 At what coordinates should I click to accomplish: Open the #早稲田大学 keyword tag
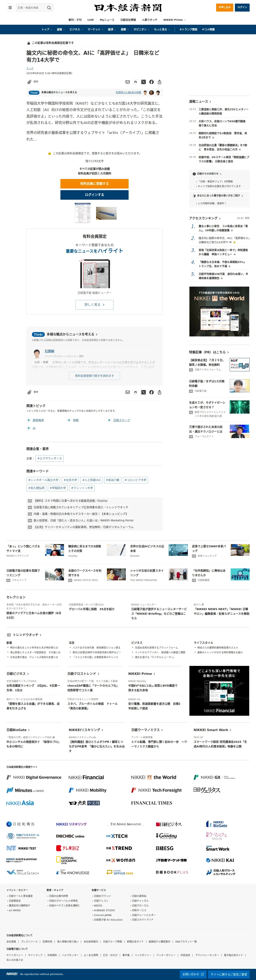[58, 488]
